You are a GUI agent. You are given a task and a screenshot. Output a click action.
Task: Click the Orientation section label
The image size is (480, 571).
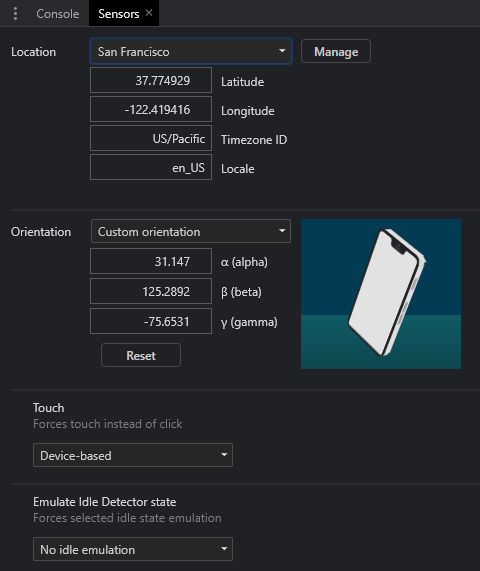pos(41,232)
